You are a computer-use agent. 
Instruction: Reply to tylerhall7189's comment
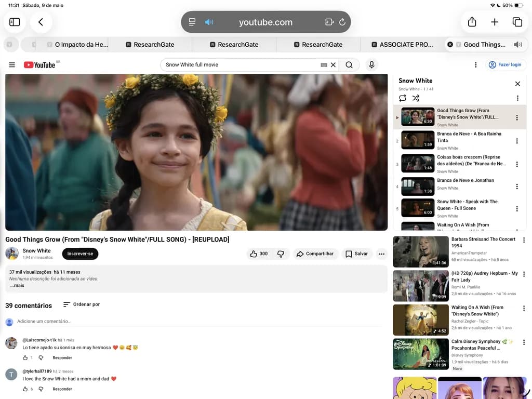pos(62,389)
